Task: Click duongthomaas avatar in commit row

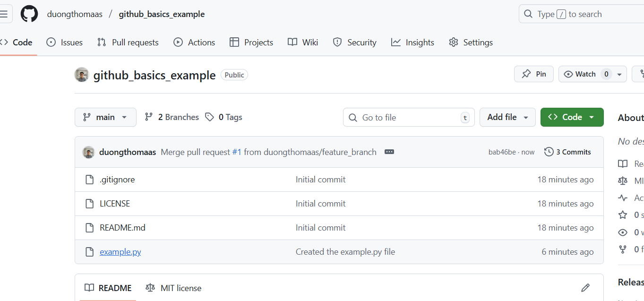Action: click(88, 152)
